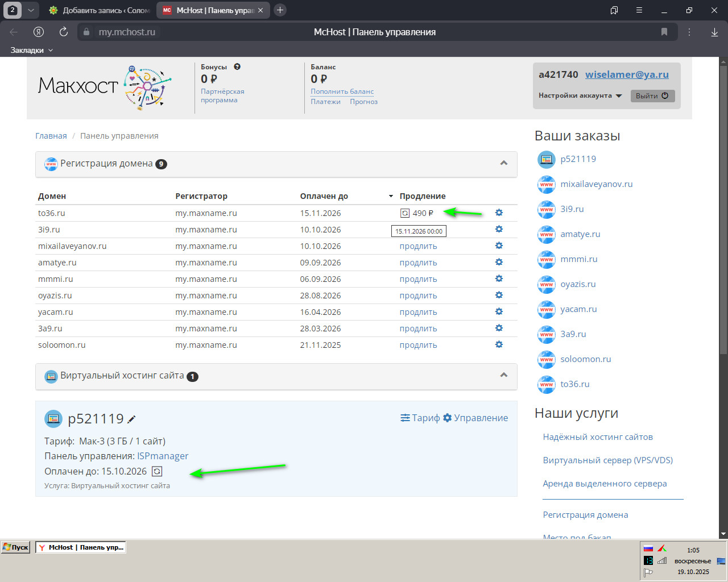This screenshot has height=582, width=728.
Task: Switch to the Добавить запись browser tab
Action: pyautogui.click(x=100, y=10)
